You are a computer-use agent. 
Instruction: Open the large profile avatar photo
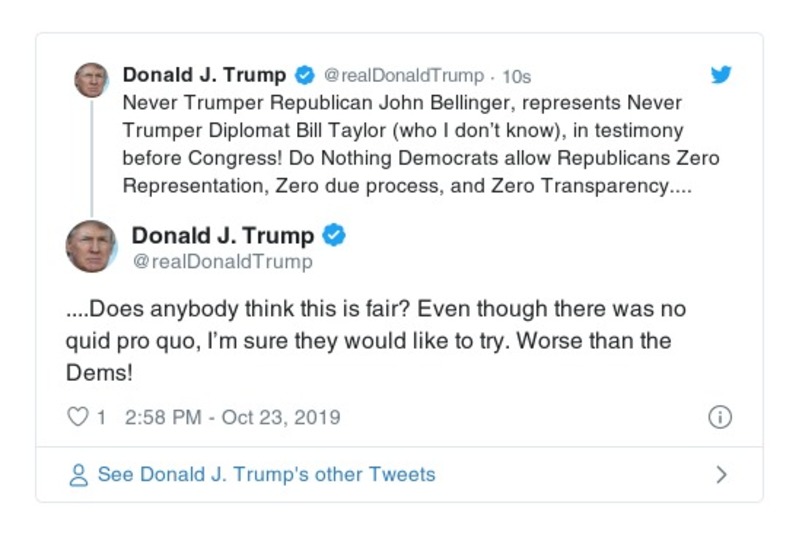click(x=91, y=246)
